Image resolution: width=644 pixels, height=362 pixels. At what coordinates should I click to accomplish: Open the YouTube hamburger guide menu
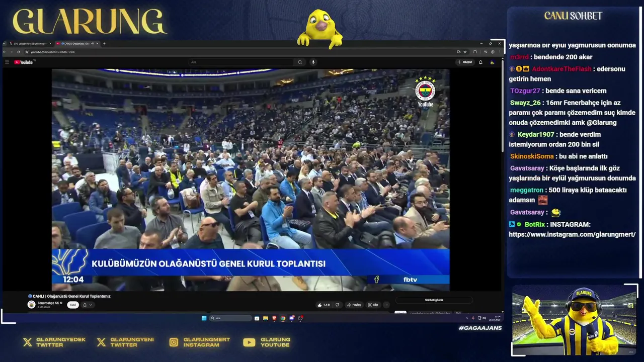(x=7, y=62)
